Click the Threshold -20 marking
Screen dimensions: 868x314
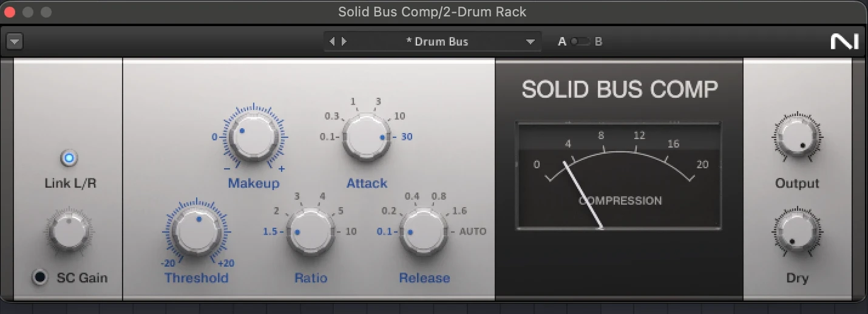168,263
